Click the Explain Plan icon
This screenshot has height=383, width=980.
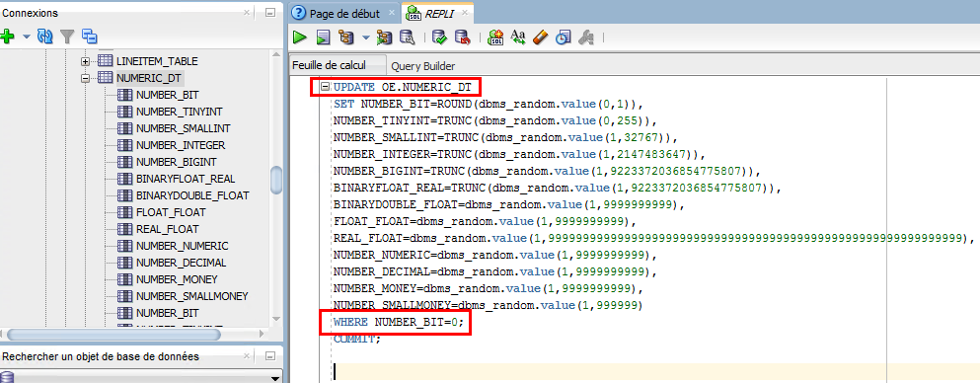(x=345, y=38)
